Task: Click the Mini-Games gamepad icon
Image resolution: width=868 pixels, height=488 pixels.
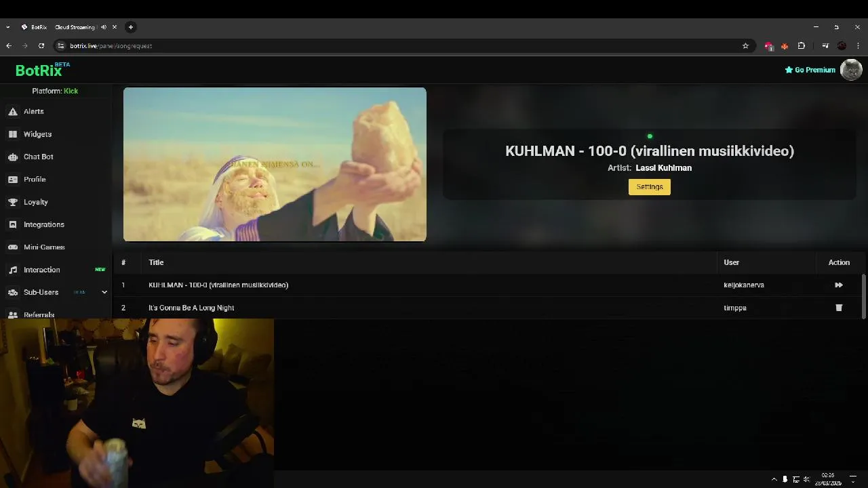Action: (12, 247)
